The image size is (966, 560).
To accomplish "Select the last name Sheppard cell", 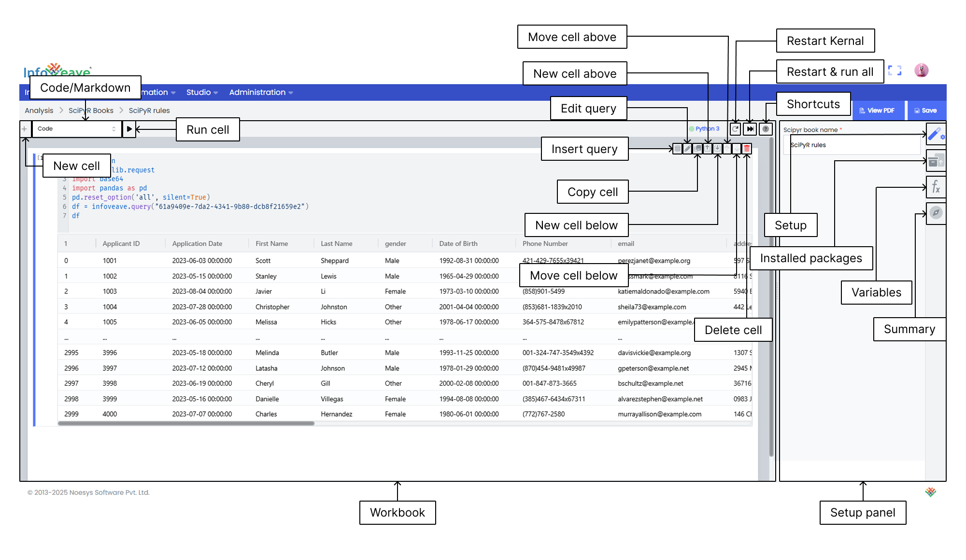I will pyautogui.click(x=335, y=261).
